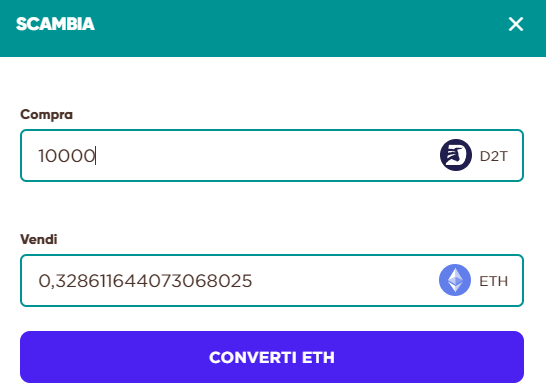Screen dimensions: 546x391
Task: Focus the Vendi amount input field
Action: [x=272, y=280]
